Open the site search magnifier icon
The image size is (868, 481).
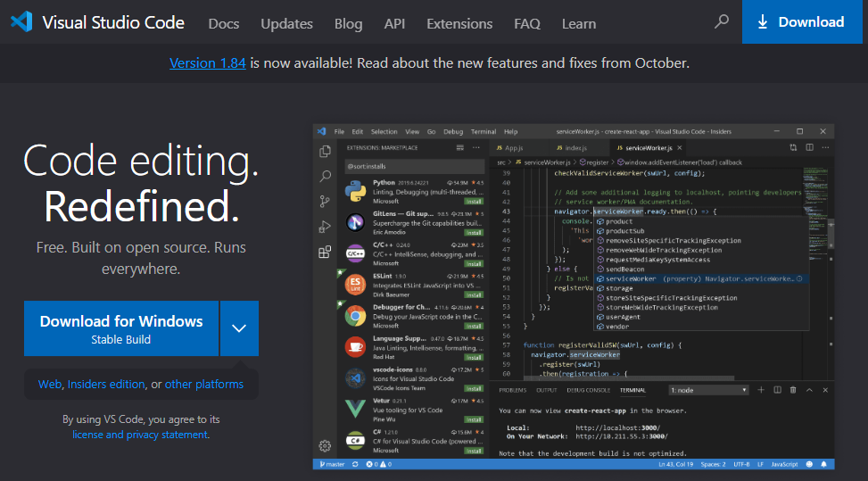pyautogui.click(x=722, y=21)
